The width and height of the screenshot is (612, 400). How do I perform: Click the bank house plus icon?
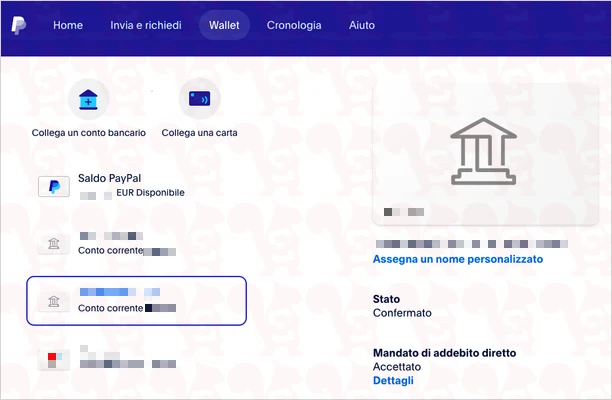pyautogui.click(x=88, y=99)
